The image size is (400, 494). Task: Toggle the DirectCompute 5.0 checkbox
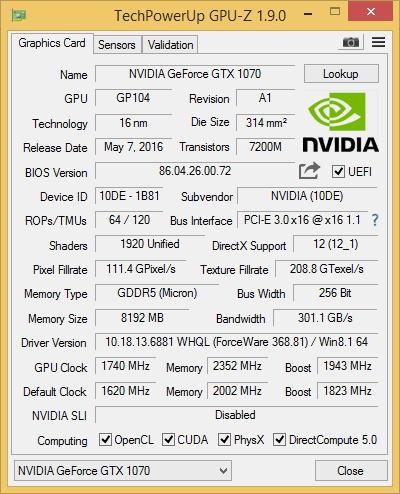pos(279,440)
